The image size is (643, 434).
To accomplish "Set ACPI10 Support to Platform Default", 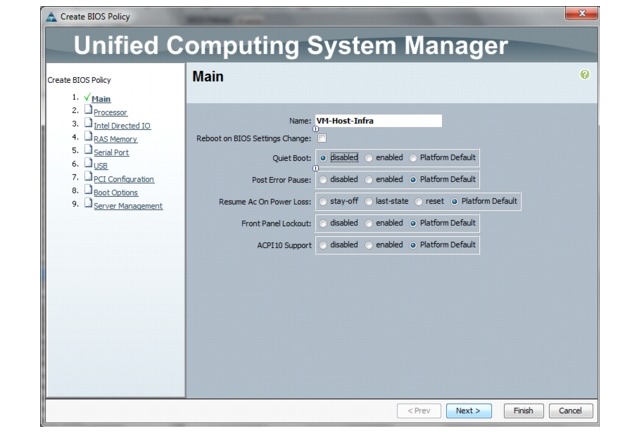I will pyautogui.click(x=413, y=245).
